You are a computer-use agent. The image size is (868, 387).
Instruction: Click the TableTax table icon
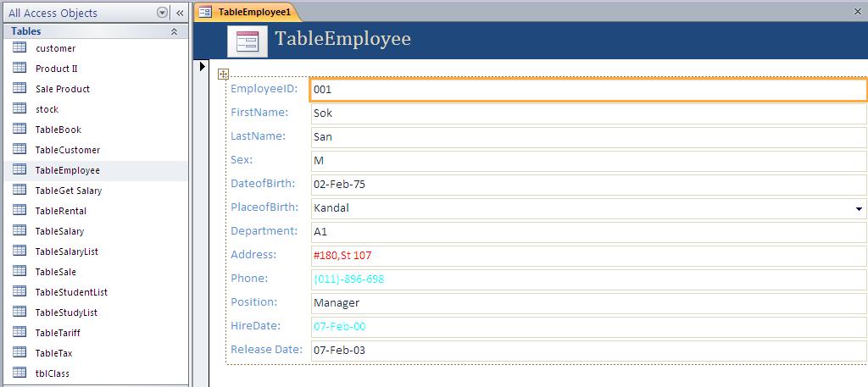click(x=19, y=353)
